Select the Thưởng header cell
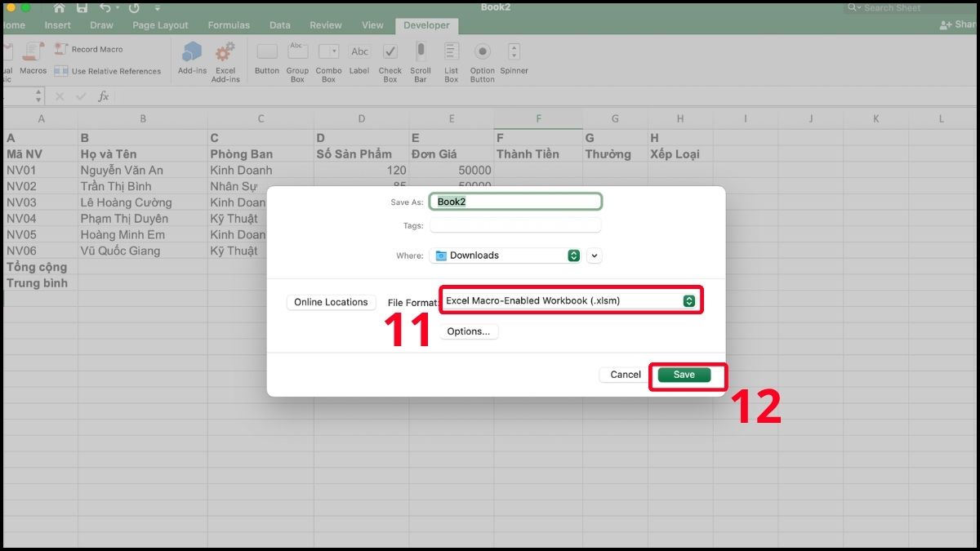Viewport: 980px width, 551px height. pos(615,154)
